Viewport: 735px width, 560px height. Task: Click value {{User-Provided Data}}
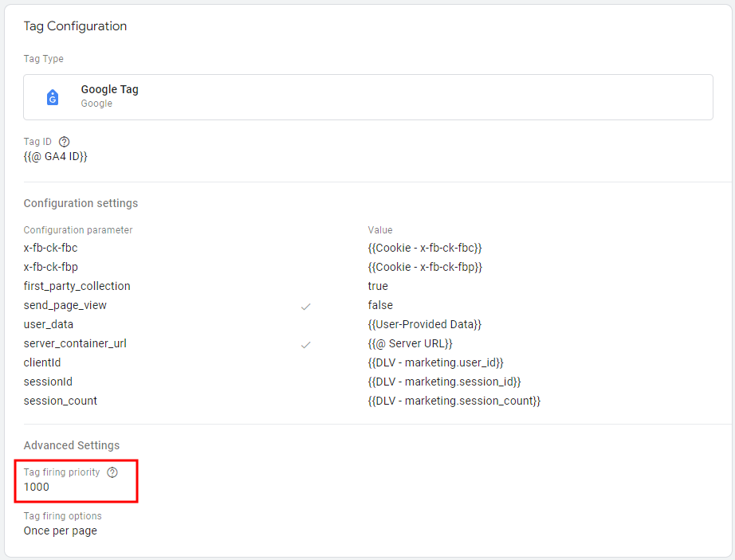coord(425,324)
